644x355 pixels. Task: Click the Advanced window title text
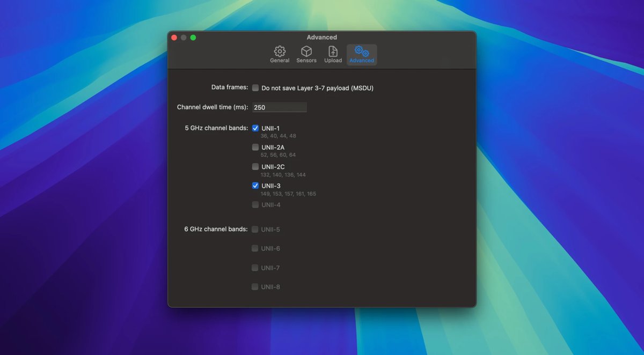(321, 38)
